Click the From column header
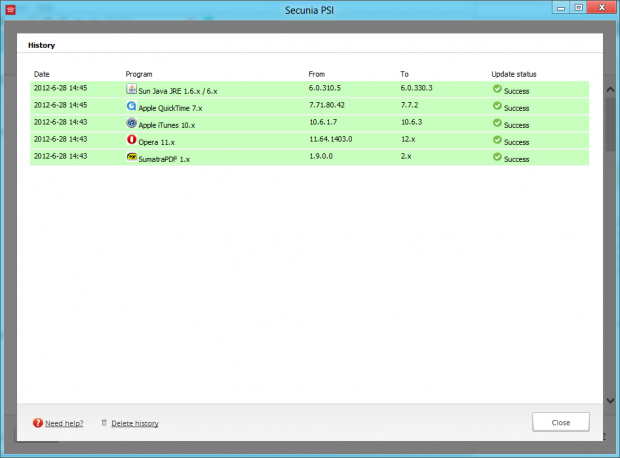This screenshot has width=620, height=458. [317, 74]
